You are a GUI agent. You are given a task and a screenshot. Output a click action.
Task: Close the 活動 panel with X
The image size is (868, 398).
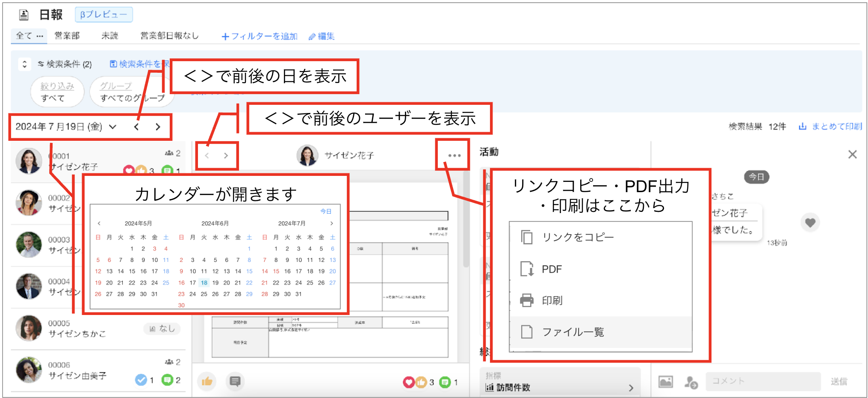[x=852, y=154]
